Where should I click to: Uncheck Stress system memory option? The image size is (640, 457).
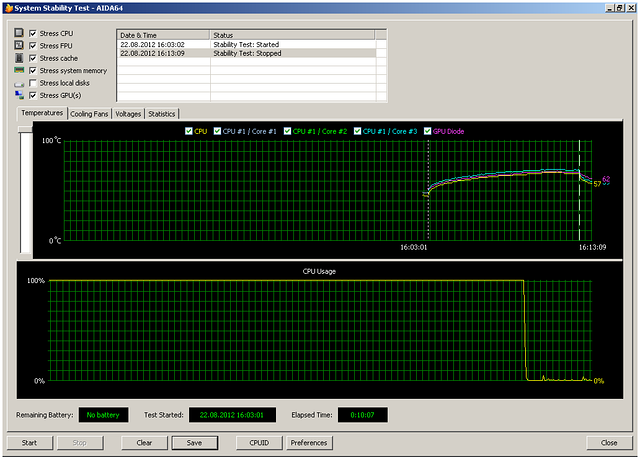pos(33,71)
